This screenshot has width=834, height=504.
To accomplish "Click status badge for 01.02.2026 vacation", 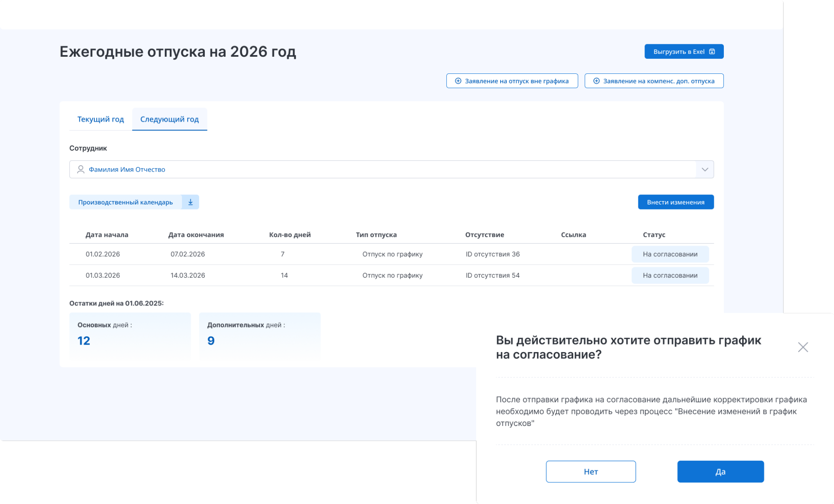I will coord(670,254).
